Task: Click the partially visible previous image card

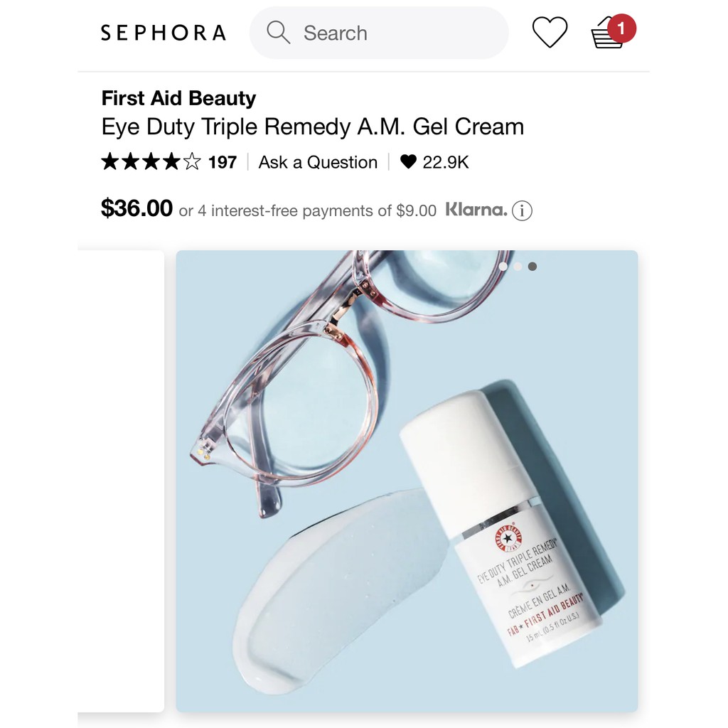Action: (x=121, y=481)
